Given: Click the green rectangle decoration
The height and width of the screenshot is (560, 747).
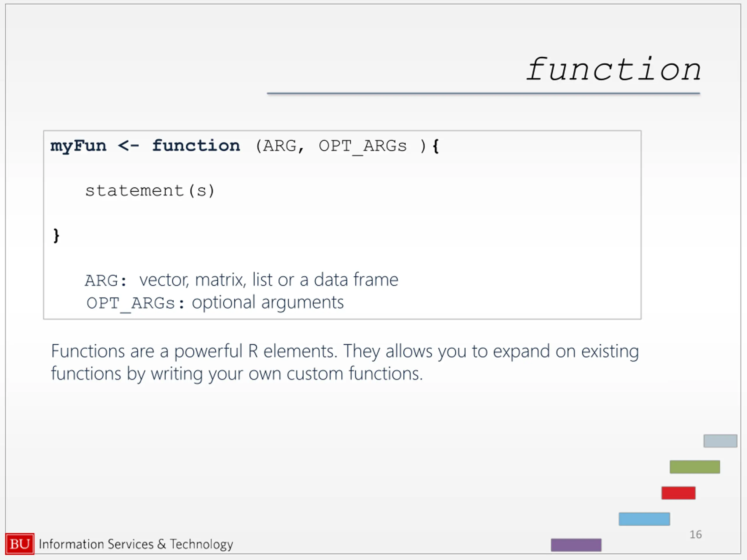Looking at the screenshot, I should click(695, 467).
